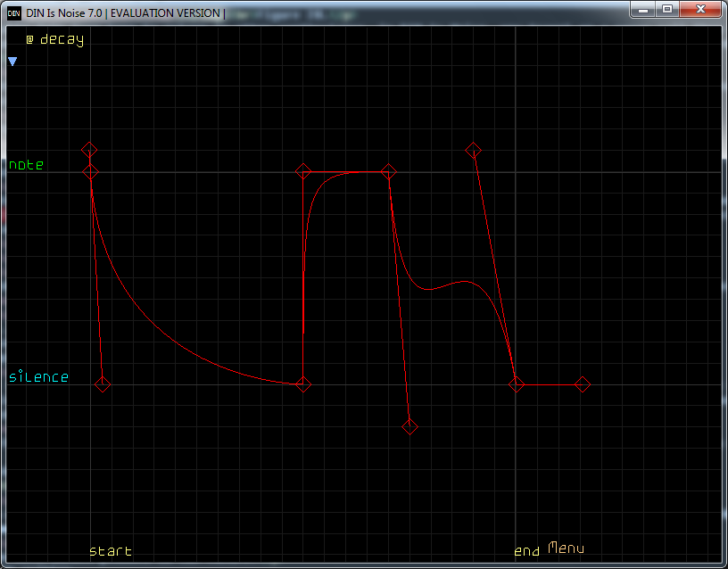Open the Menu at the bottom

point(566,548)
